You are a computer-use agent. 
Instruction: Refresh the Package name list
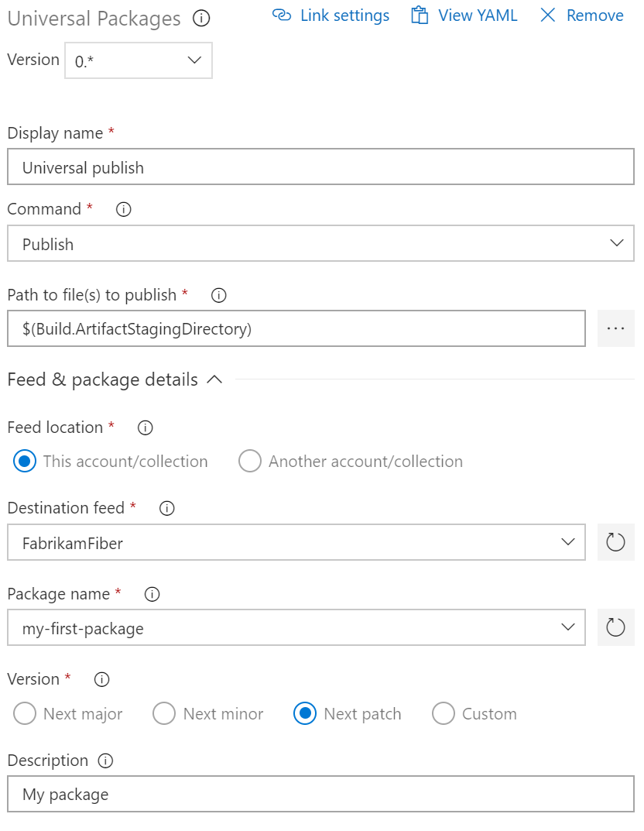615,627
